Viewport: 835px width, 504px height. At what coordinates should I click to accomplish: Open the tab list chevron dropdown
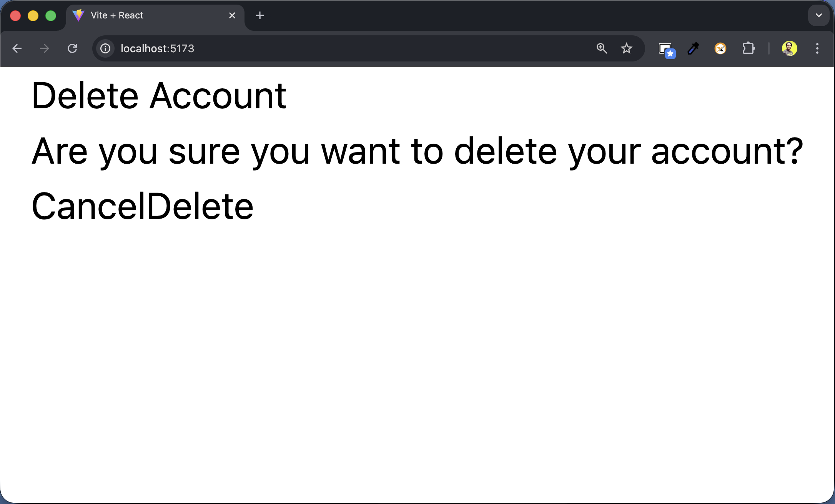point(818,15)
